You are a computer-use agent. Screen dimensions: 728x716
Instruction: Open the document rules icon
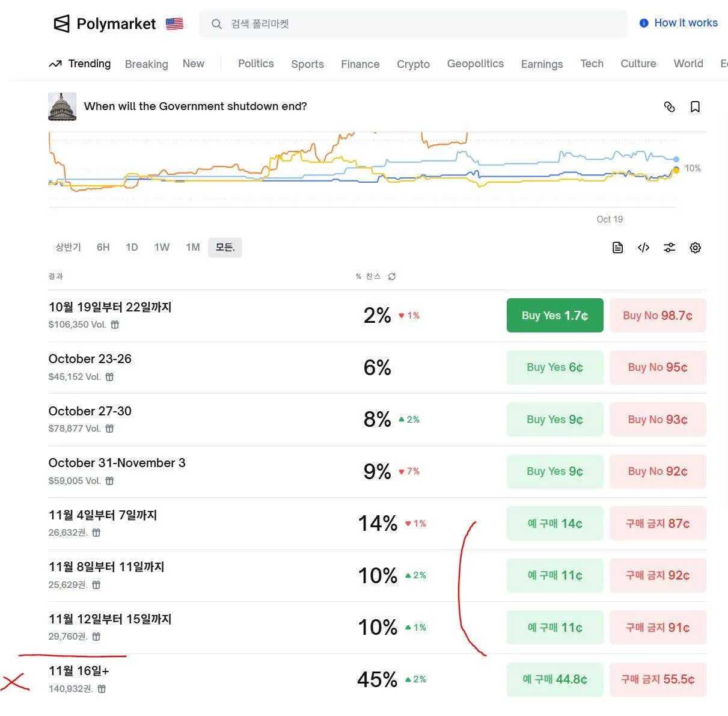tap(617, 248)
